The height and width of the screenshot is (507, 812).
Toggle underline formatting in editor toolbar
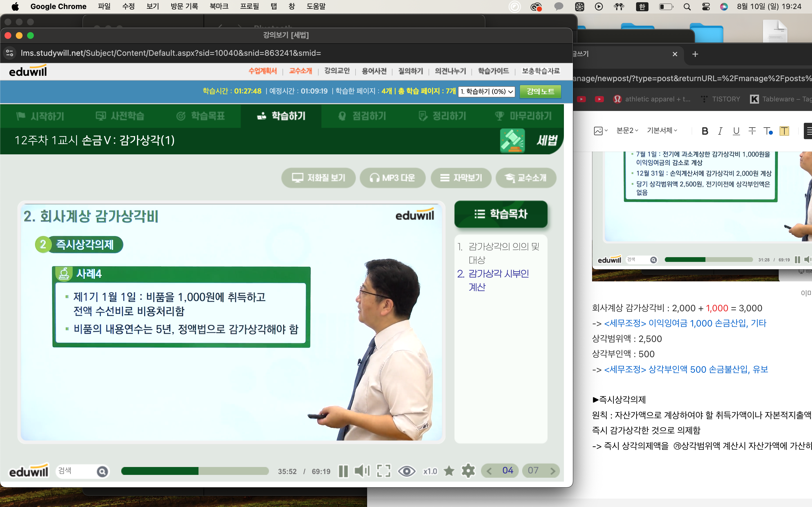[736, 131]
